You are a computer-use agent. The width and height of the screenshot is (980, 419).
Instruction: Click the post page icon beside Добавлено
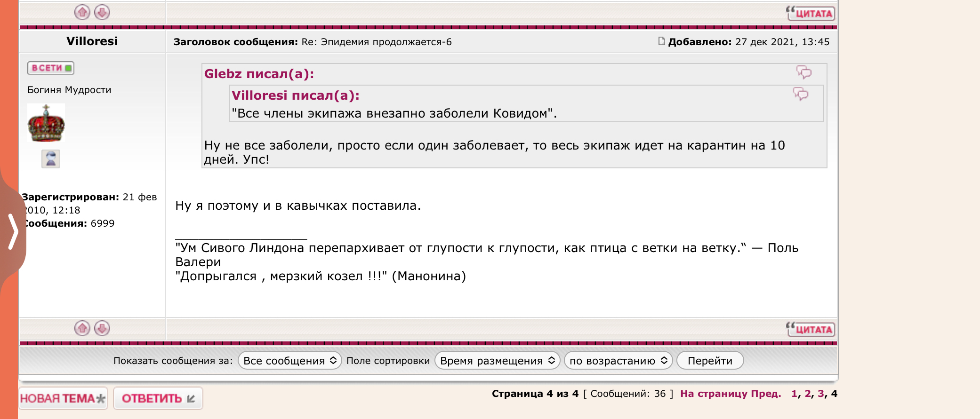[661, 41]
